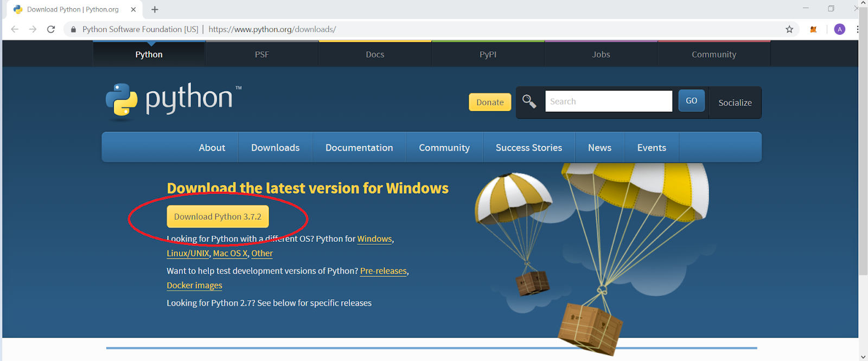
Task: Click the browser forward arrow
Action: (33, 29)
